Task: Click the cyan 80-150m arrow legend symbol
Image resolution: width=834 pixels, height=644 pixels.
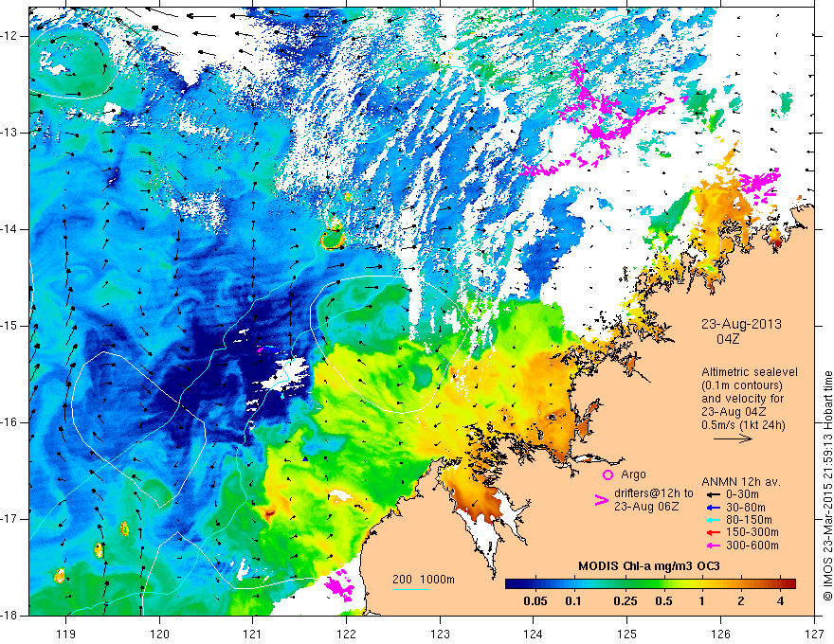Action: [x=714, y=520]
